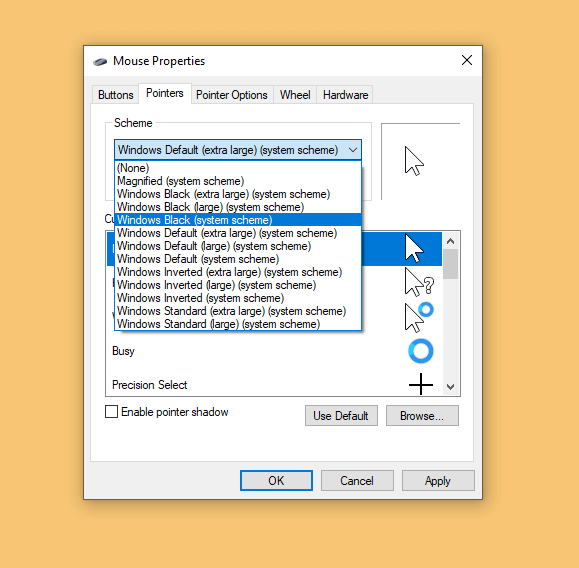The image size is (579, 568).
Task: Select the Help Select cursor with question mark
Action: 419,283
